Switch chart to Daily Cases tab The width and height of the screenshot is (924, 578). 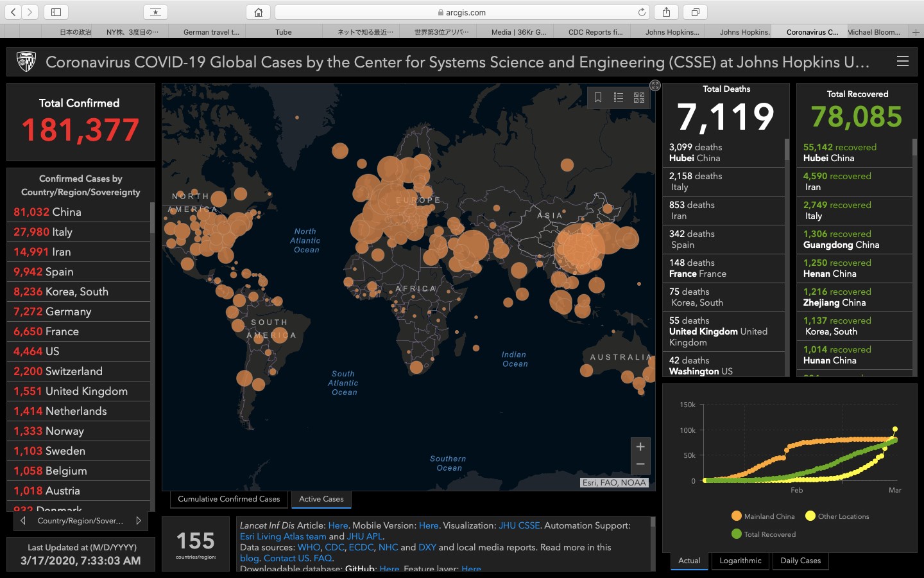click(x=801, y=561)
